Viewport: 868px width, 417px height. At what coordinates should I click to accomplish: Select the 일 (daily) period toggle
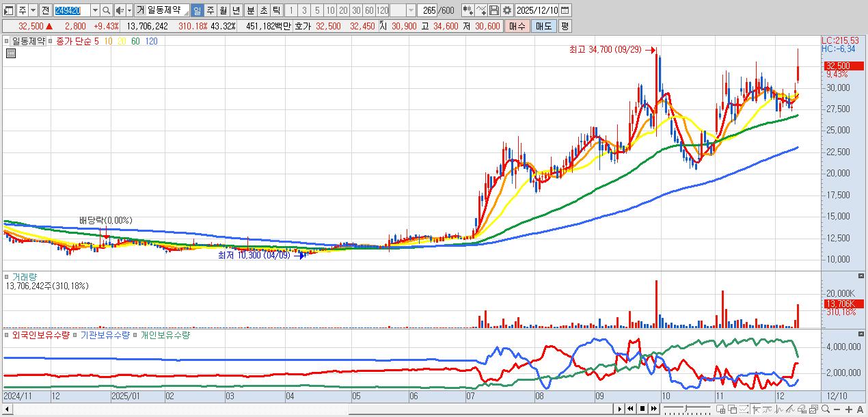click(x=197, y=10)
